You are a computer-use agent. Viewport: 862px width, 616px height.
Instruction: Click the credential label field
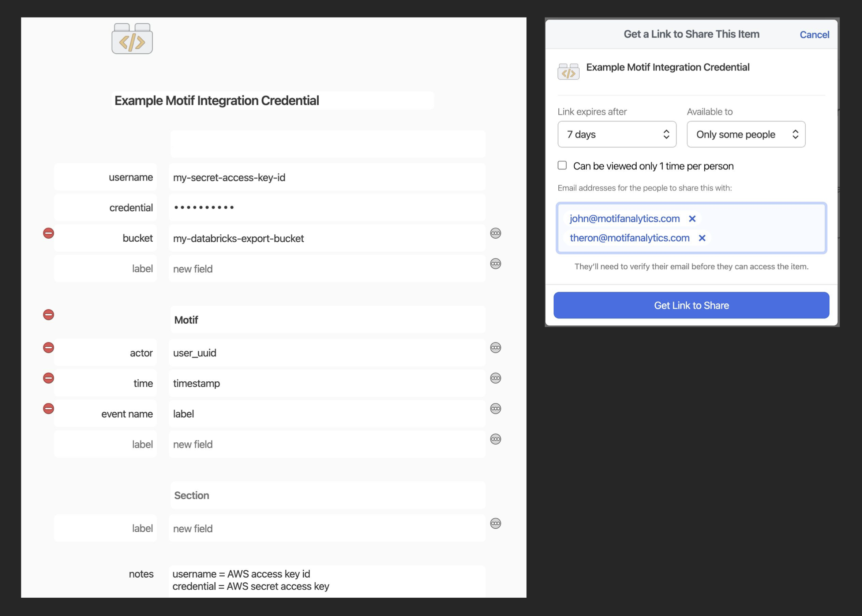[x=105, y=208]
